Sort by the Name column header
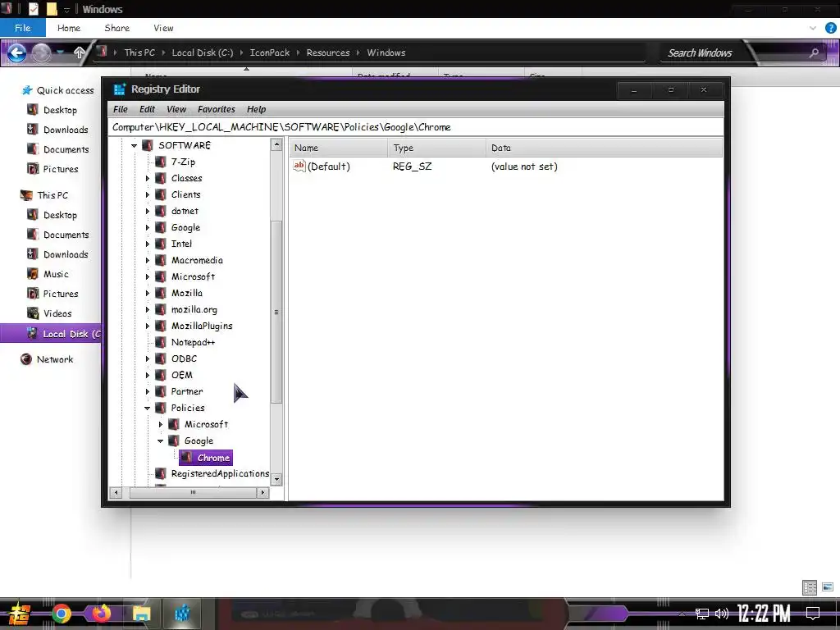 pyautogui.click(x=339, y=148)
